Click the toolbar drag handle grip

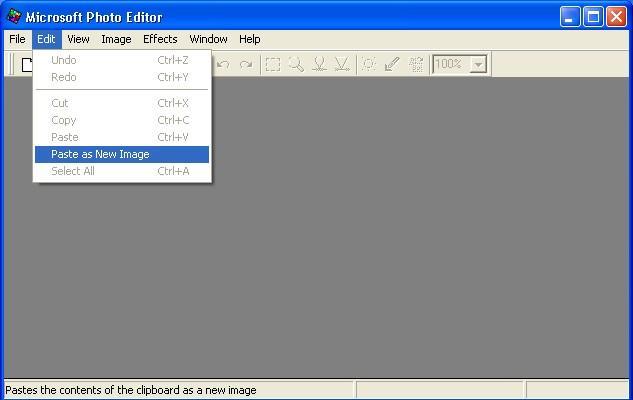pyautogui.click(x=11, y=64)
